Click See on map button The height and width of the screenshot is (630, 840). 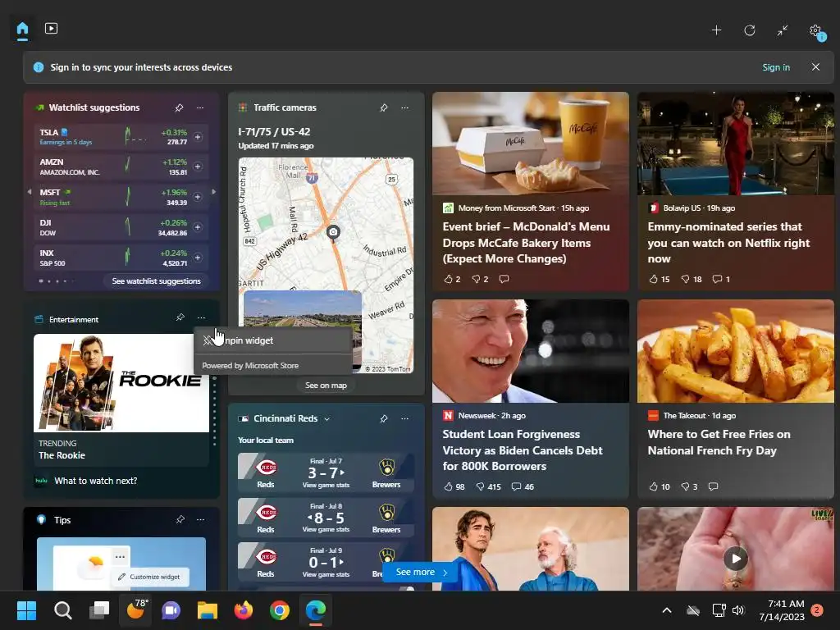(x=326, y=386)
